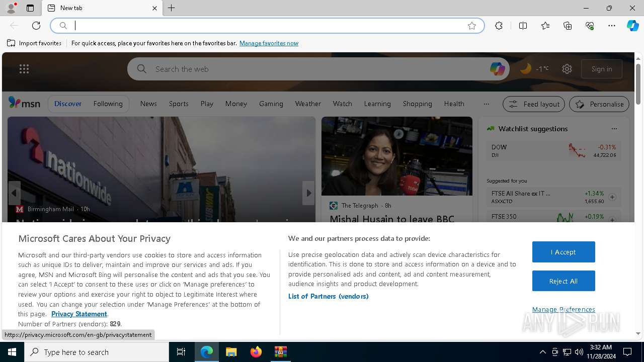Viewport: 644px width, 362px height.
Task: Click Copilot icon in web search box
Action: click(497, 69)
